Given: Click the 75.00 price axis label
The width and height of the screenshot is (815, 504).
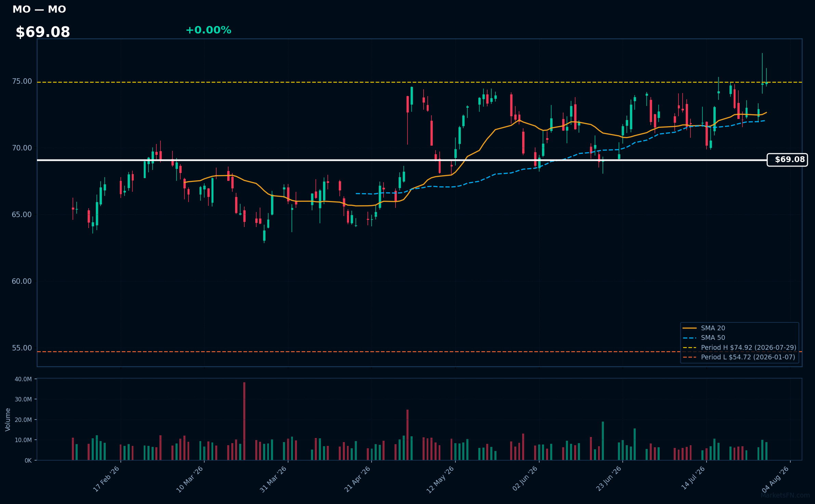Looking at the screenshot, I should [x=22, y=81].
